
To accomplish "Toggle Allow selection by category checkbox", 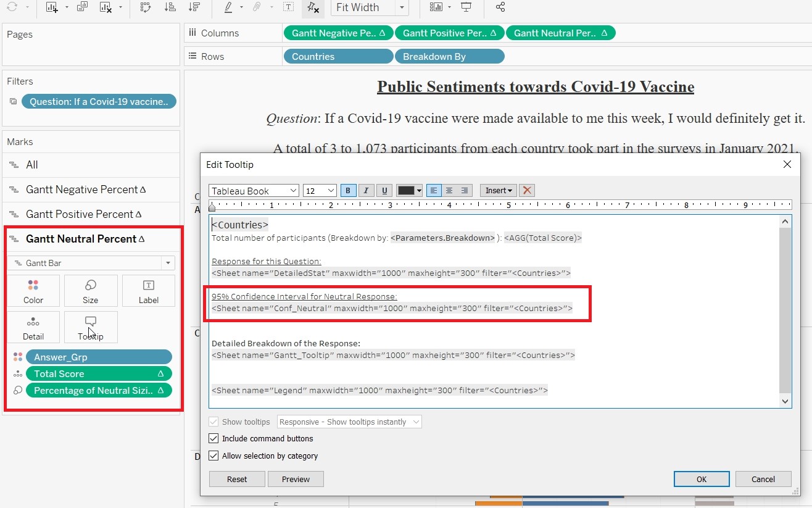I will pyautogui.click(x=213, y=456).
